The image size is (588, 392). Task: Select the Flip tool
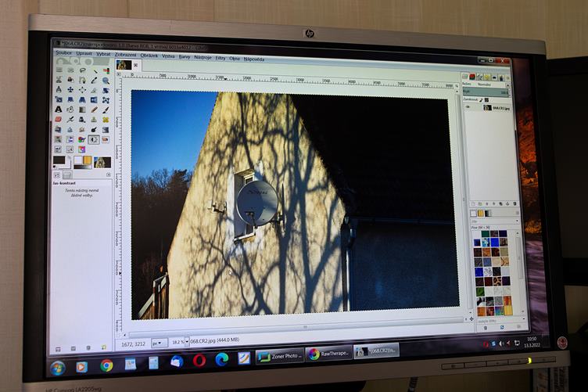(x=94, y=100)
